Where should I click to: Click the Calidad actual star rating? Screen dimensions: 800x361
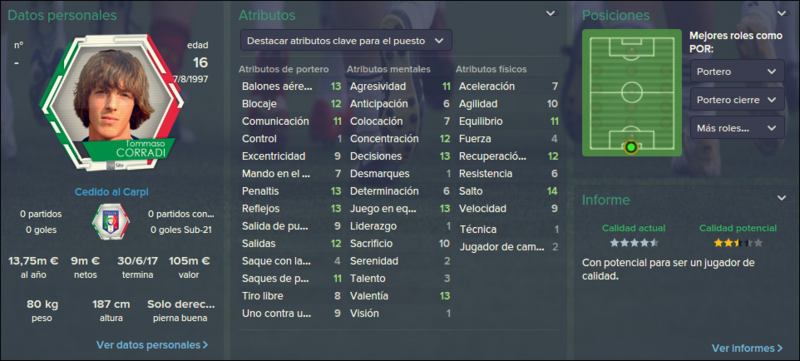634,243
